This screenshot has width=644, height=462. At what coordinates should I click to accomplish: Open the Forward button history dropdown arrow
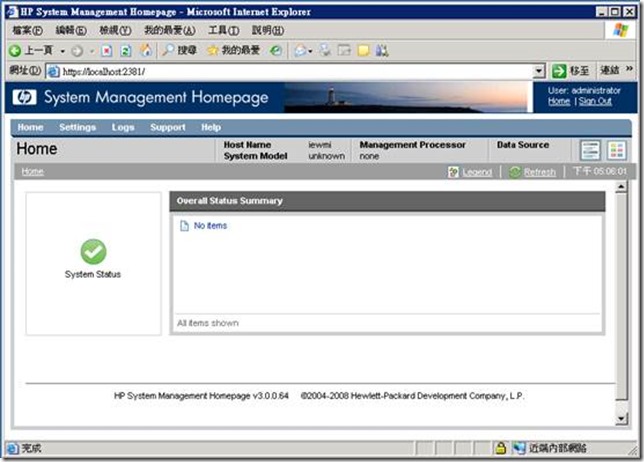[x=92, y=51]
